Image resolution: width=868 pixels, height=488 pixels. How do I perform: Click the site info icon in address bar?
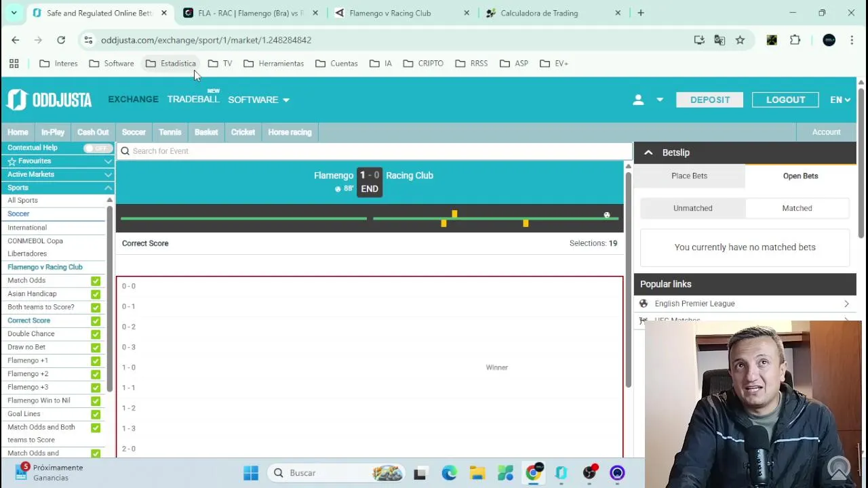point(88,40)
